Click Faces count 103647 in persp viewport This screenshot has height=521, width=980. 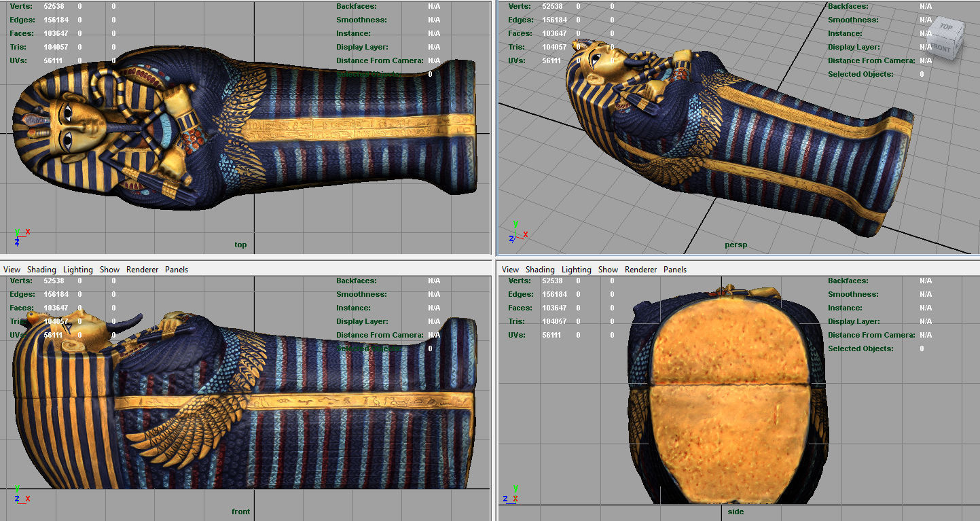tap(554, 33)
